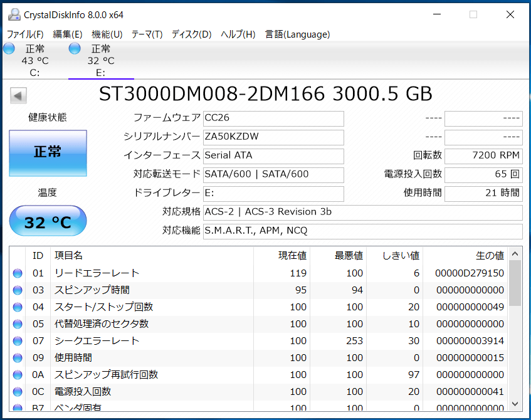
Task: Click the power-on hours field 21 時間
Action: (483, 194)
